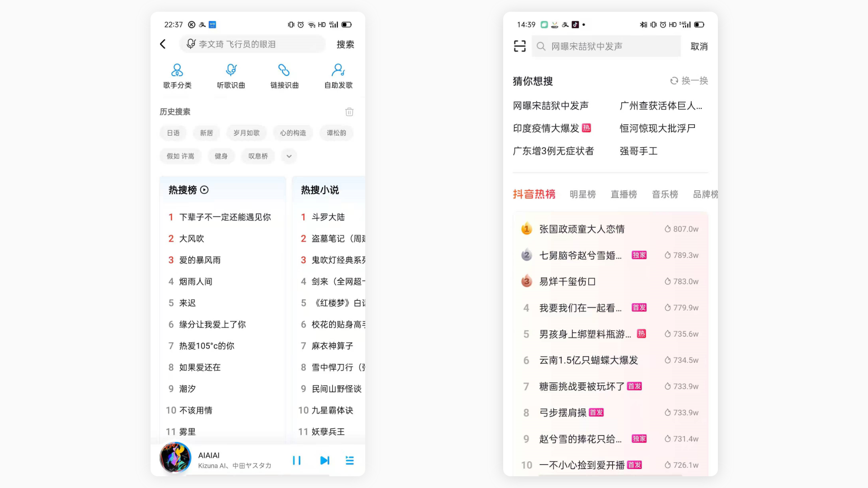Open hot novel 民间山野怪谈

337,389
